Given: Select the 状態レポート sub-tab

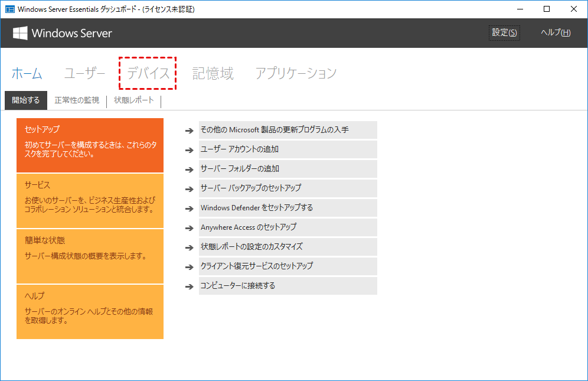Looking at the screenshot, I should [x=134, y=100].
